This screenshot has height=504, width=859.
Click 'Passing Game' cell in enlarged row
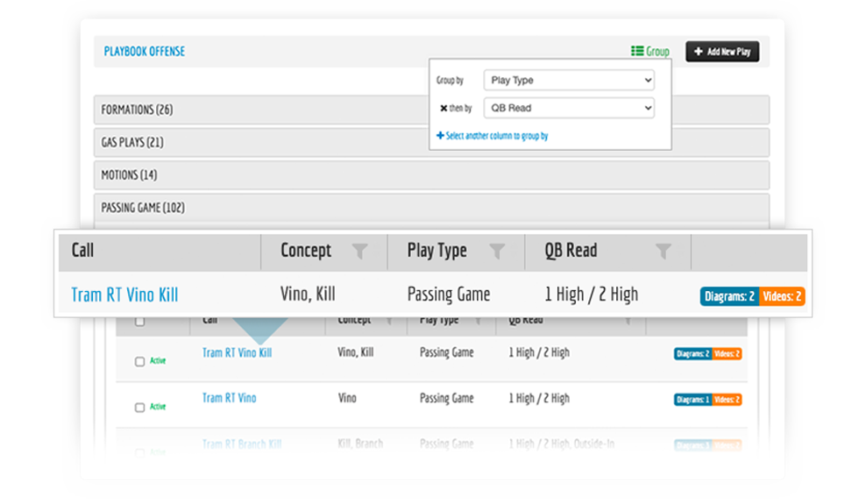[449, 295]
